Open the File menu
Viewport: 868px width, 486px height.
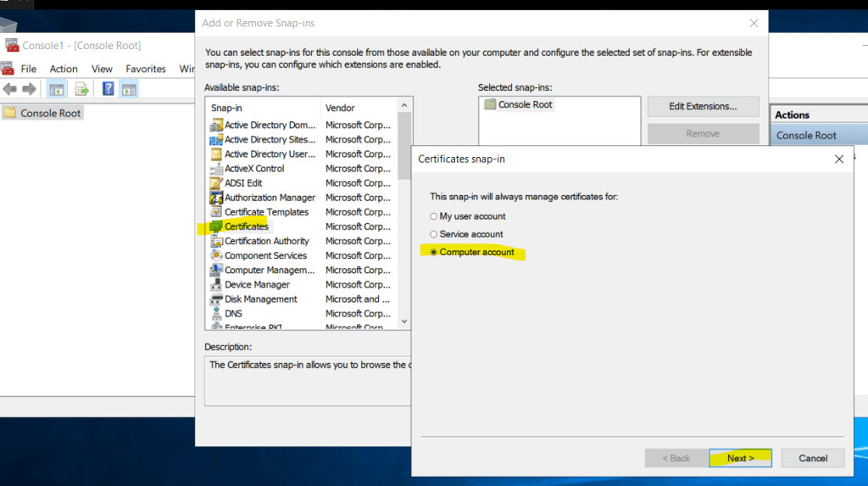point(29,69)
